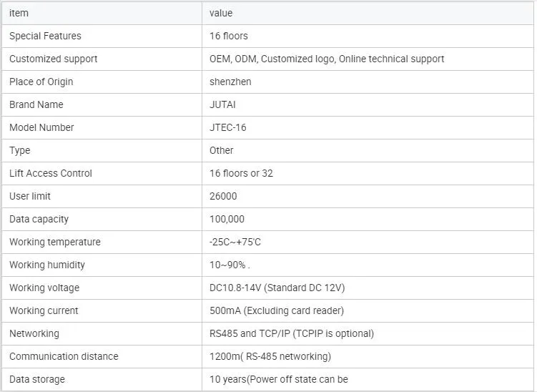This screenshot has height=392, width=537.
Task: Select the 'Brand Name' label cell
Action: tap(36, 104)
